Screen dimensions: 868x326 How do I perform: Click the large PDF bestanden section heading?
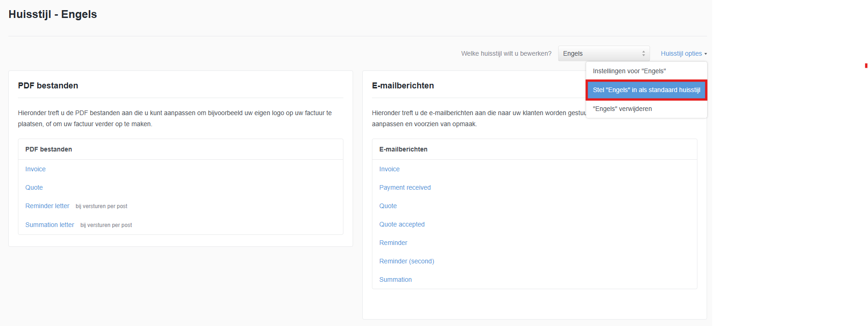pyautogui.click(x=48, y=86)
